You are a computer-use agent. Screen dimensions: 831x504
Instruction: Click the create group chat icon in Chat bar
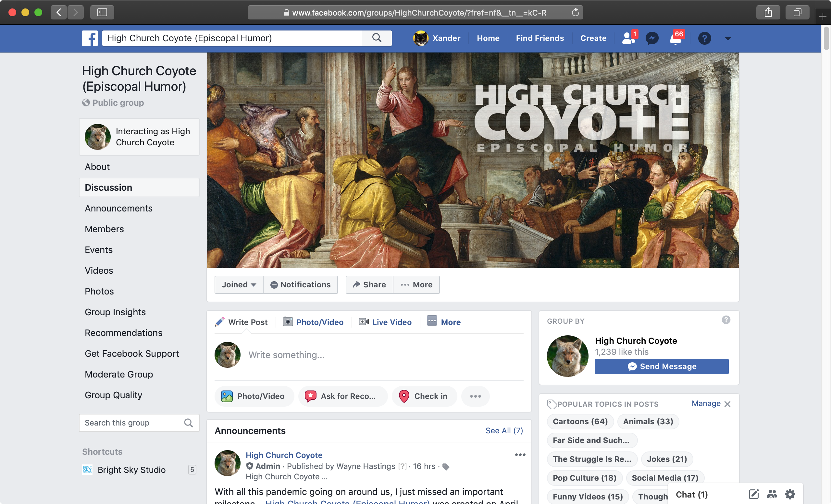pyautogui.click(x=772, y=494)
